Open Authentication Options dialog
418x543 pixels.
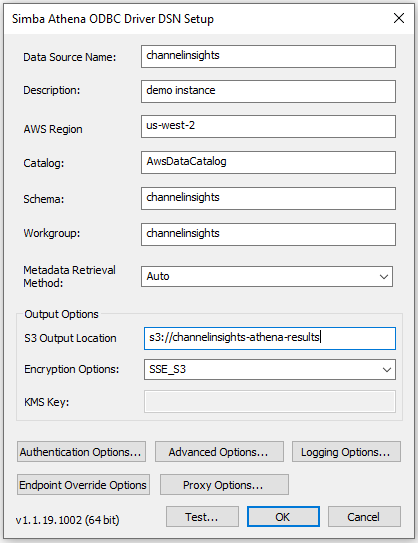81,452
